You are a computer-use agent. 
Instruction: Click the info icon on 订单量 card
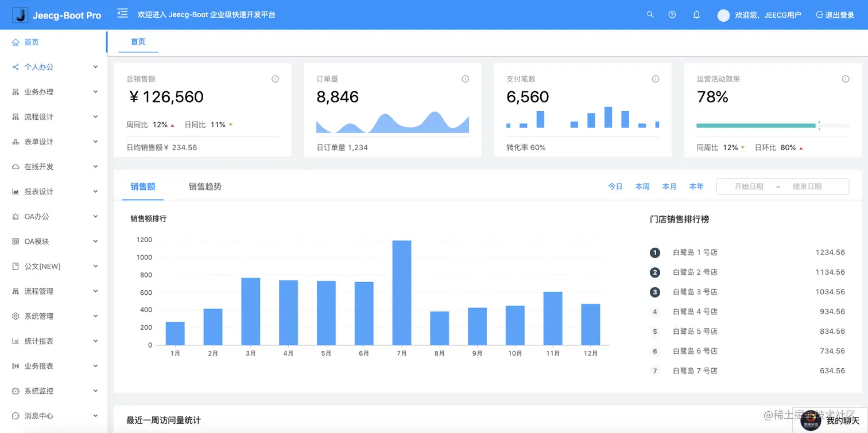point(465,79)
